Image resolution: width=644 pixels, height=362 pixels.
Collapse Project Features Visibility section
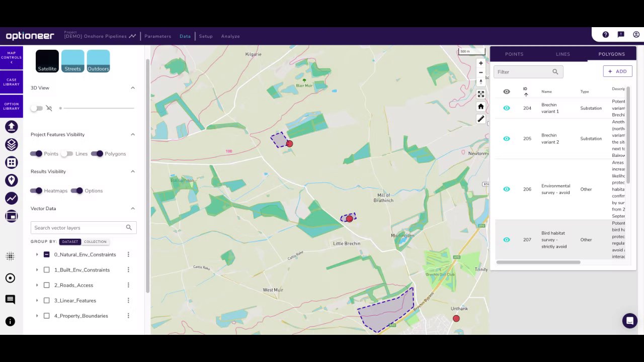click(x=133, y=135)
